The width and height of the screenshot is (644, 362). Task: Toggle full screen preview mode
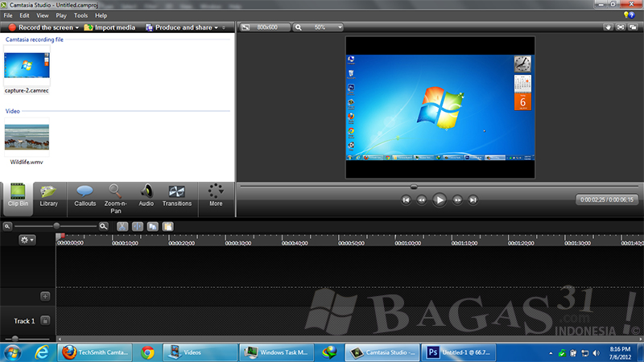click(621, 27)
